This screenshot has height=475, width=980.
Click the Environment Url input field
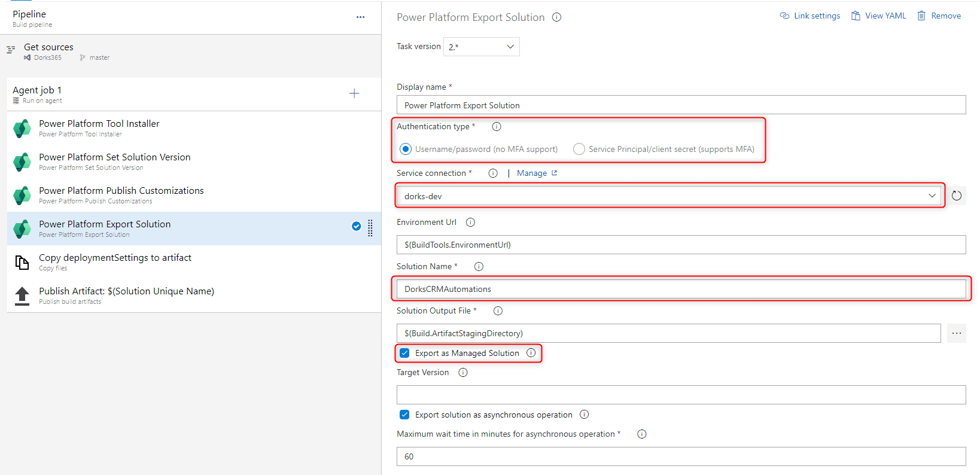(681, 245)
